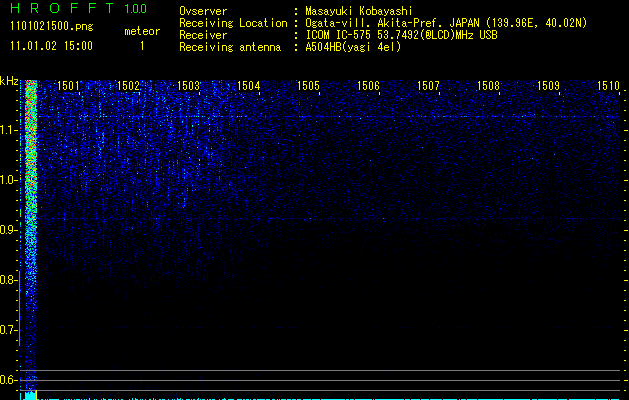The width and height of the screenshot is (629, 400).
Task: Click the 0.7 kHz frequency label
Action: pos(8,330)
